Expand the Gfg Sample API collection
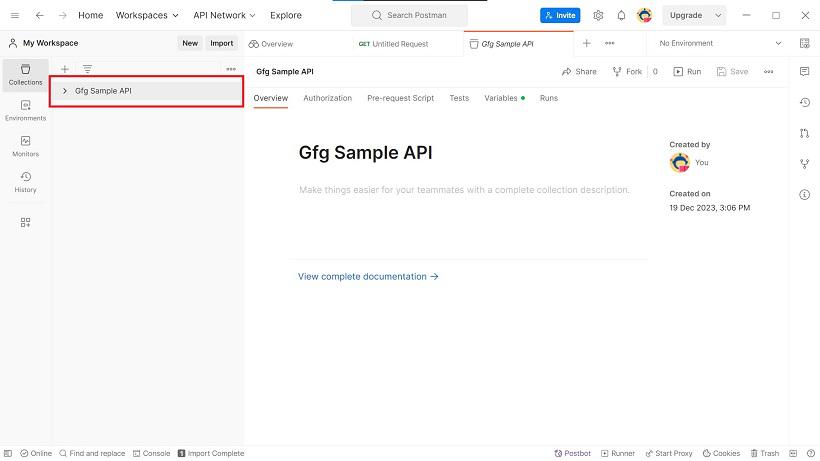 64,91
